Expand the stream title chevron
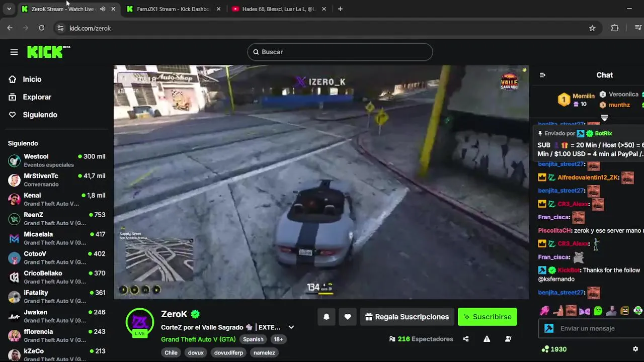Image resolution: width=644 pixels, height=362 pixels. click(x=291, y=327)
